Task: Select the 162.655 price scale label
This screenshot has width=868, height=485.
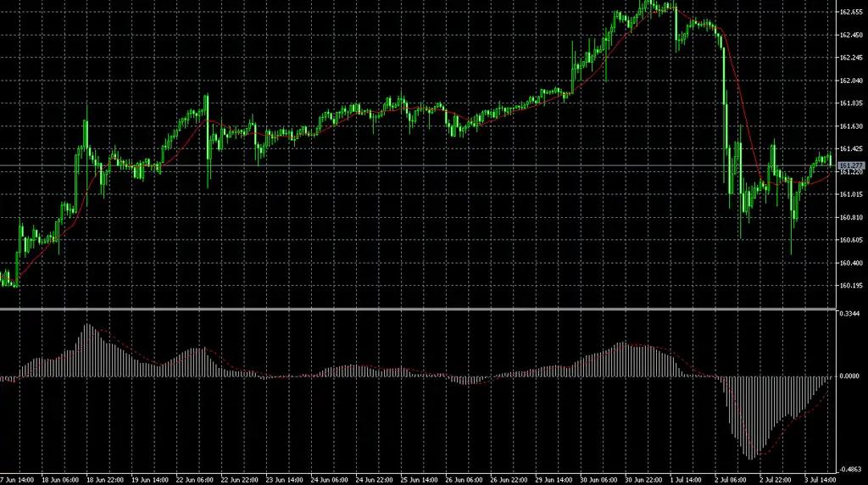Action: point(851,12)
